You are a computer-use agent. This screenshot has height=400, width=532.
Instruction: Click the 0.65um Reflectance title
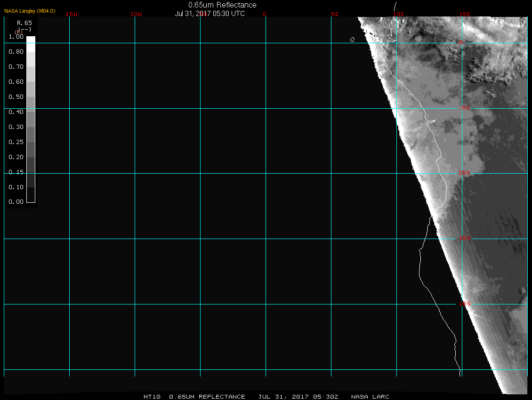pos(222,5)
